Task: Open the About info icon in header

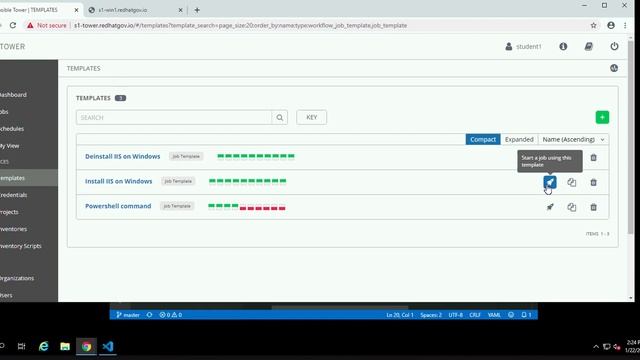Action: coord(563,47)
